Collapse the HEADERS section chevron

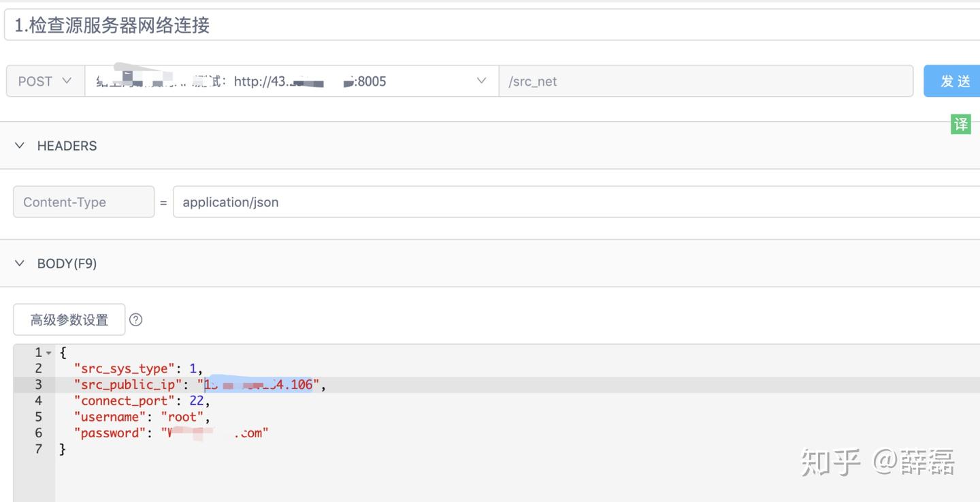pyautogui.click(x=20, y=146)
